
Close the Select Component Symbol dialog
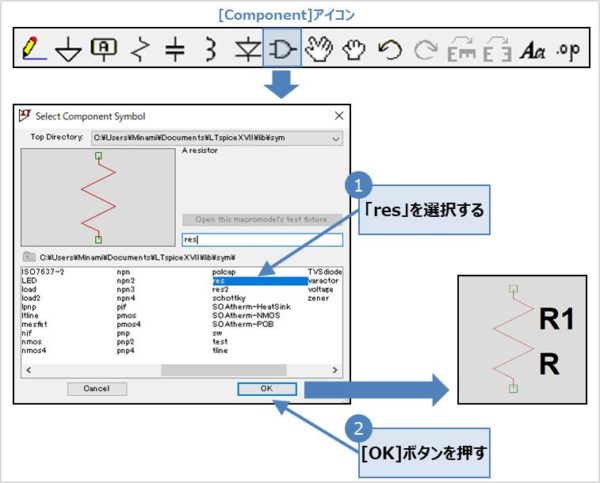(x=339, y=116)
